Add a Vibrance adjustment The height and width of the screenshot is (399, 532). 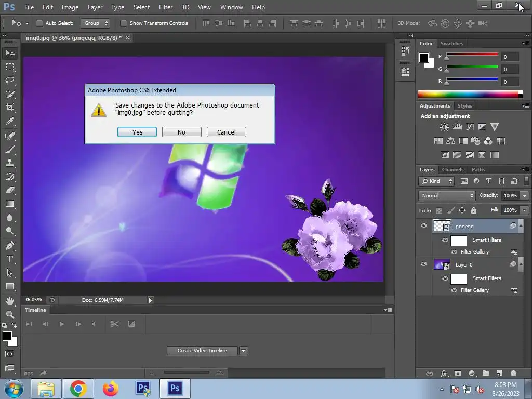pos(495,127)
